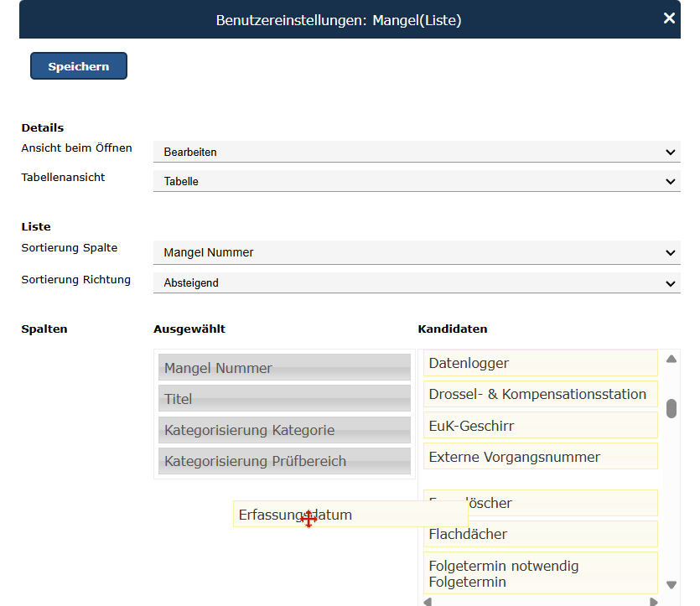The height and width of the screenshot is (606, 700).
Task: Select the Kategorisierung Kategorie column item
Action: pos(284,430)
